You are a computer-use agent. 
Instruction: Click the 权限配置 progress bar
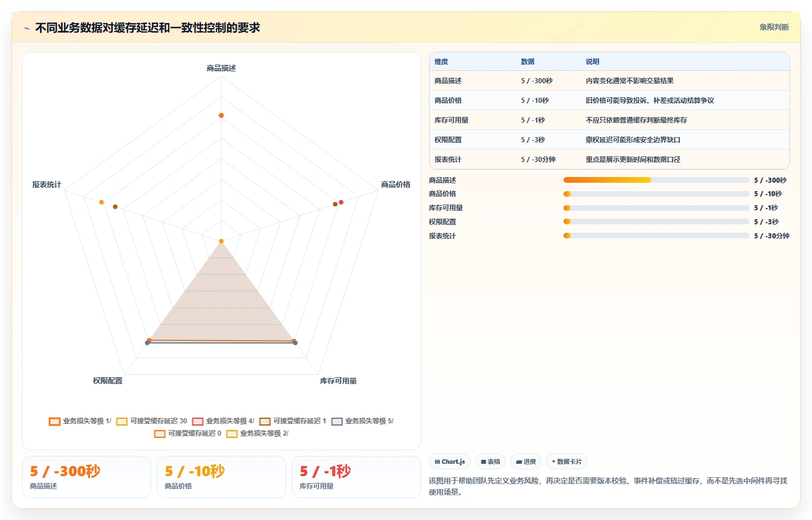656,221
